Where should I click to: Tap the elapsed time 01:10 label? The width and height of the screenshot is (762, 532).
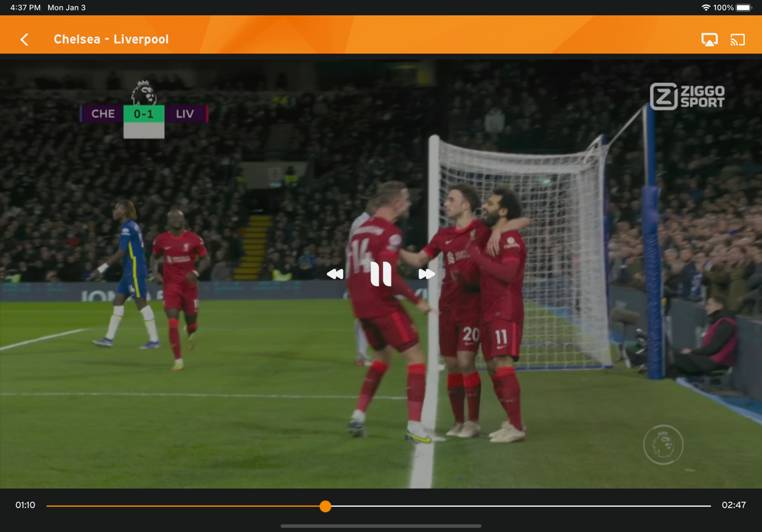click(x=25, y=505)
